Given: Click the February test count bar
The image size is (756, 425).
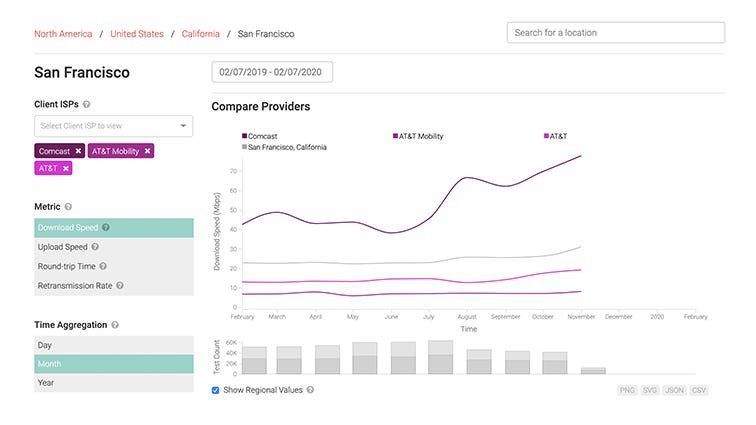Looking at the screenshot, I should click(254, 360).
